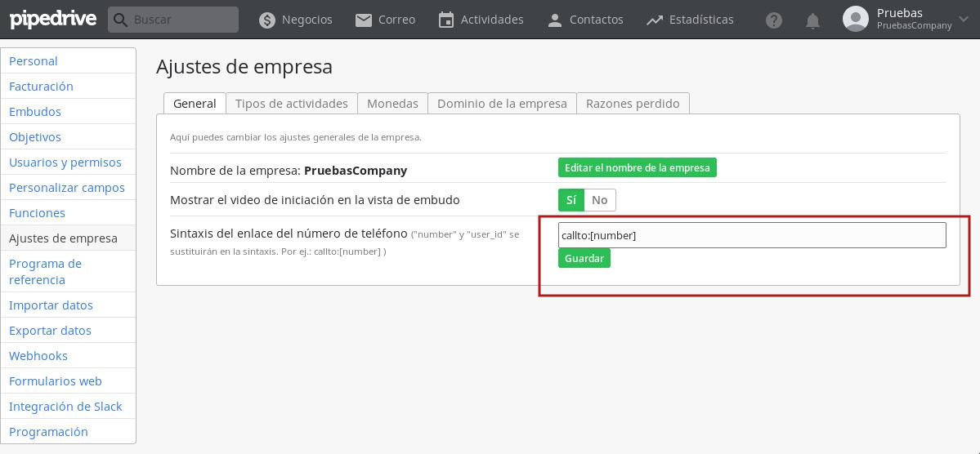Open Estadísticas via the trend chart icon
This screenshot has width=980, height=454.
click(655, 20)
